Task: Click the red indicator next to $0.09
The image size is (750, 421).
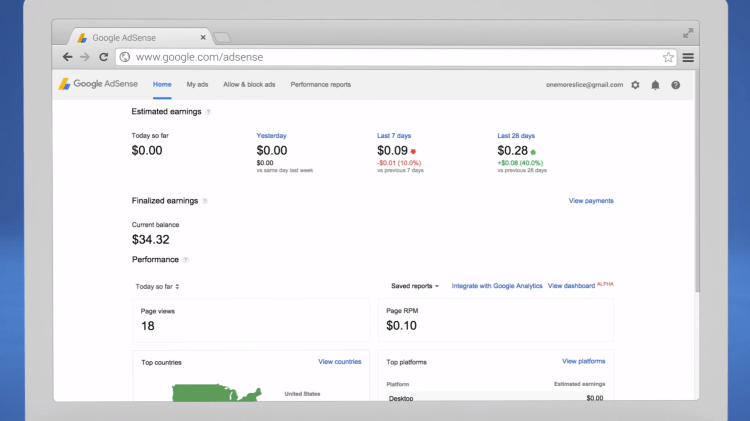Action: pos(413,152)
